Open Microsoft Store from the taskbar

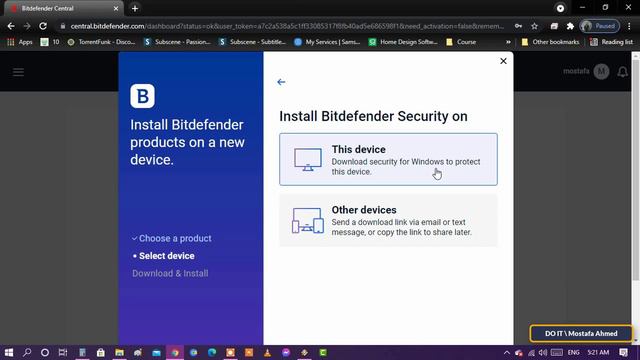[x=100, y=352]
